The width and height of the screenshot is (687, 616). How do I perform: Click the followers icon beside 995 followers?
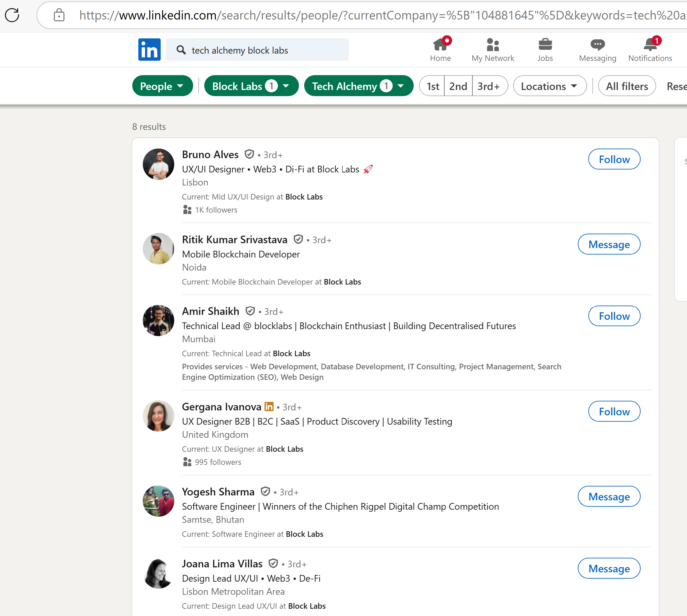(x=187, y=462)
